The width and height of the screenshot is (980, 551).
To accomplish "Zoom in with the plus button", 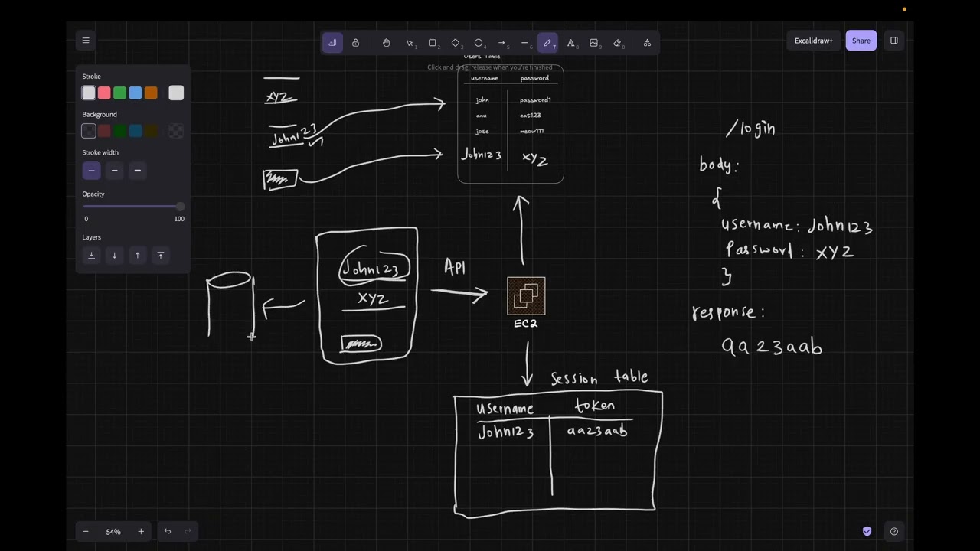I will pyautogui.click(x=141, y=531).
